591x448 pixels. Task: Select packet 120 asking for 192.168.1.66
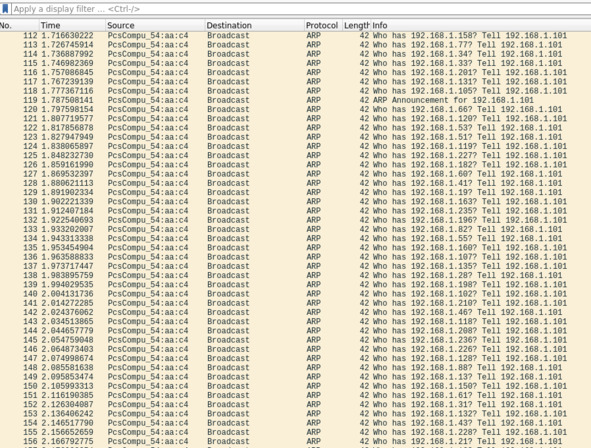tap(296, 109)
